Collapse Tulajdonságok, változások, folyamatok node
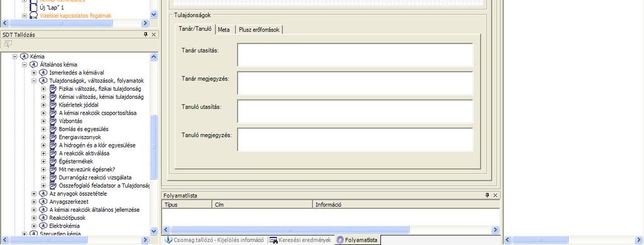Viewport: 644px width, 245px height. (34, 81)
